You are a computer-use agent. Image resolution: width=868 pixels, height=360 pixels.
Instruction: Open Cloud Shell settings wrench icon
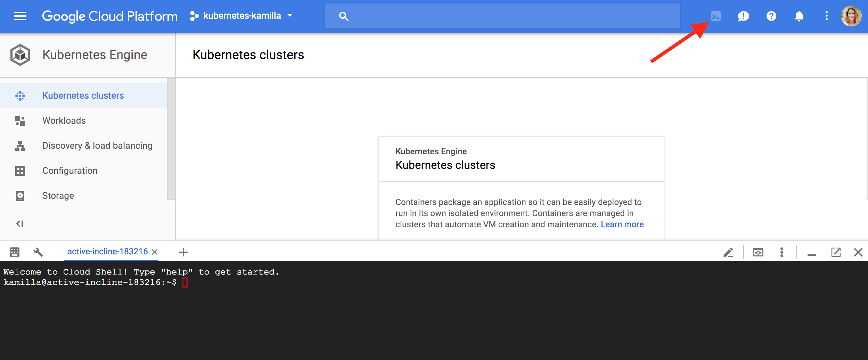[39, 252]
